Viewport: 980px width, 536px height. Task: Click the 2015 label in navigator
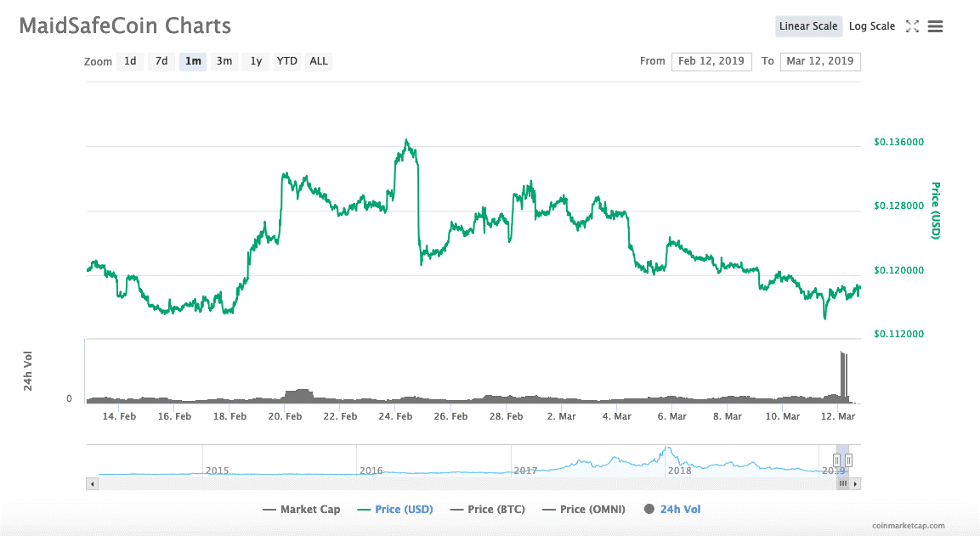[217, 471]
